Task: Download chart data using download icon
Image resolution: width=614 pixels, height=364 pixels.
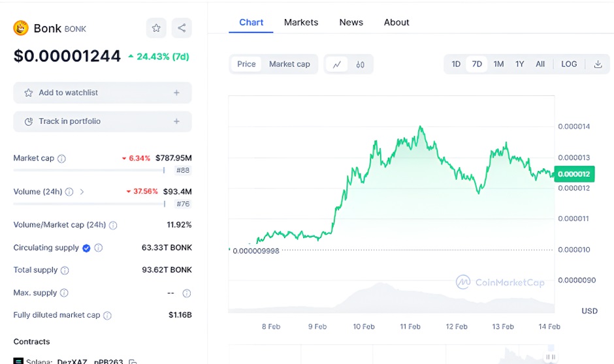Action: [x=598, y=64]
